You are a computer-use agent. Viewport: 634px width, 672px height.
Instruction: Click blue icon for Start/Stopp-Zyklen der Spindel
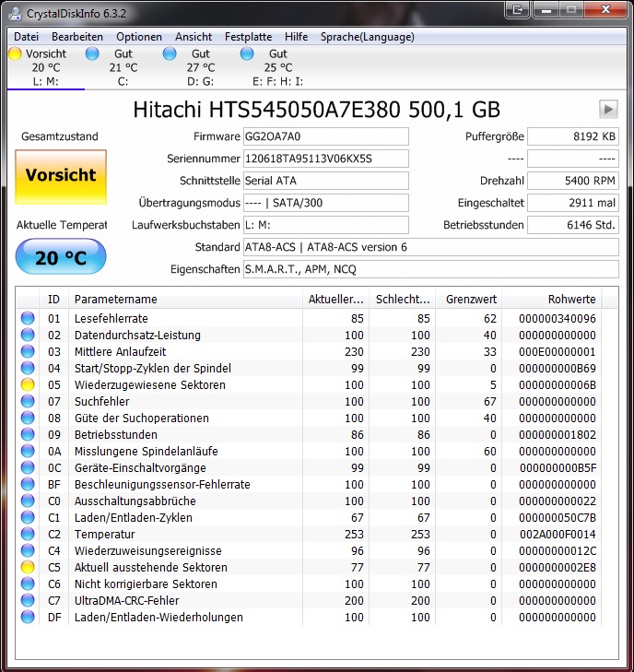point(28,368)
